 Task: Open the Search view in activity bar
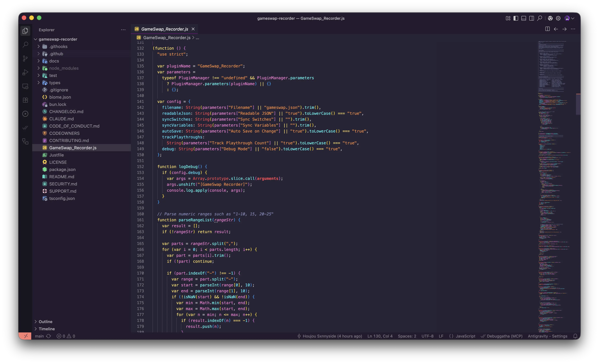(x=25, y=45)
